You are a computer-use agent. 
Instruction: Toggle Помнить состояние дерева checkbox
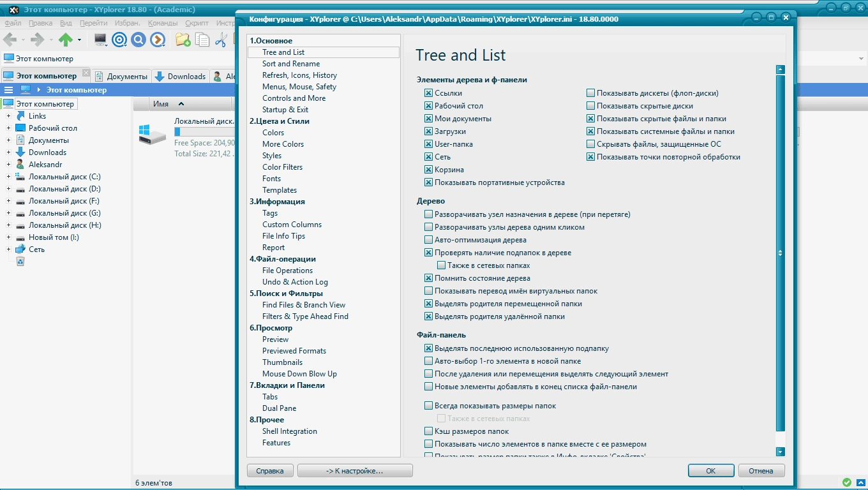pos(428,278)
